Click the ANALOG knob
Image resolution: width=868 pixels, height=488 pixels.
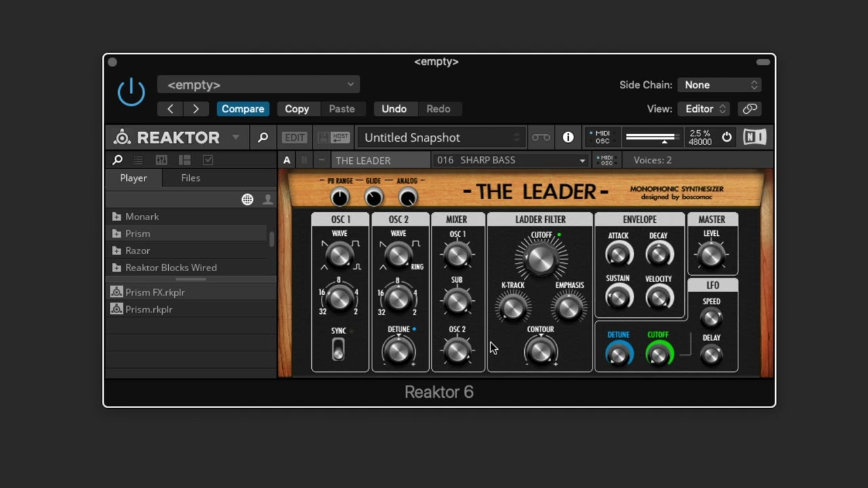pos(408,197)
